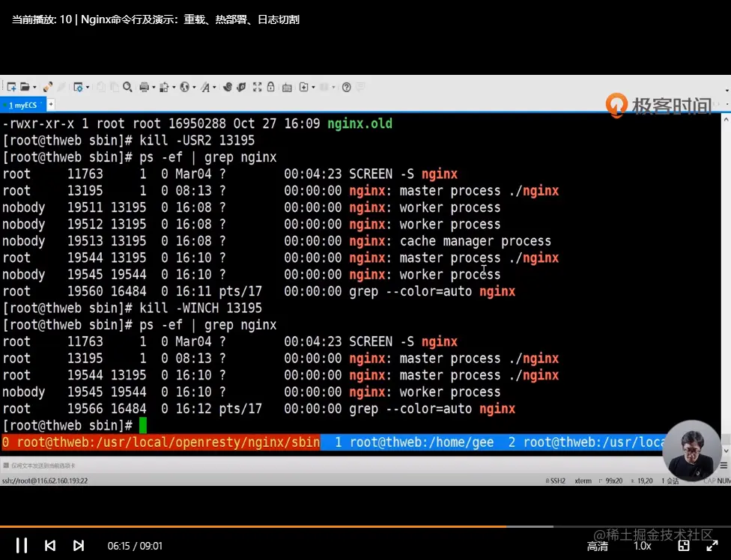
Task: Click the 'cache manager process' line
Action: [x=276, y=241]
